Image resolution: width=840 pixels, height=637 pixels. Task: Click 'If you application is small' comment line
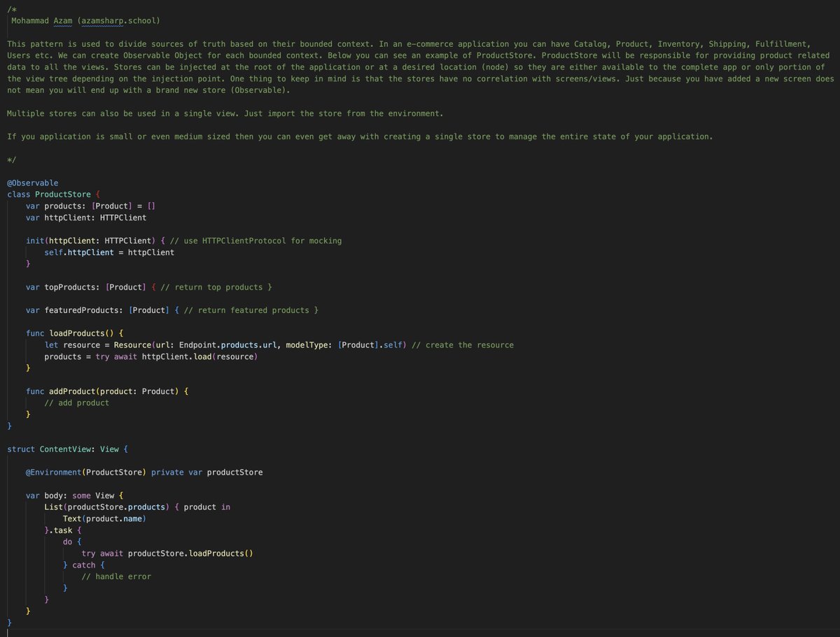360,136
